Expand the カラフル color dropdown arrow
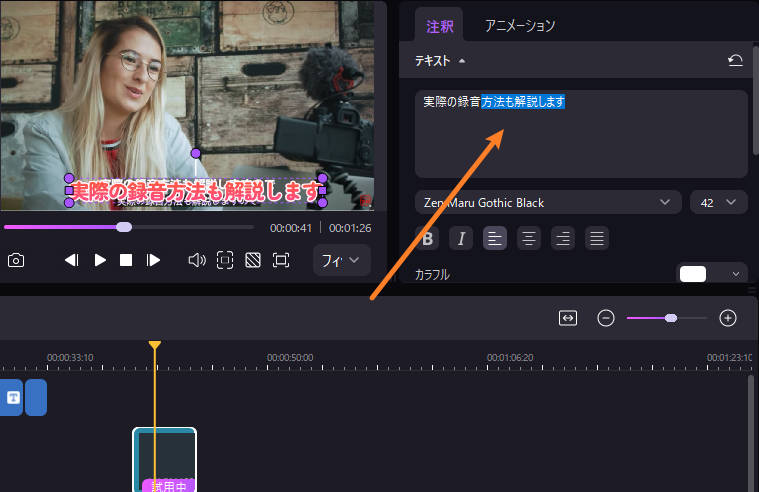Image resolution: width=759 pixels, height=492 pixels. coord(736,274)
